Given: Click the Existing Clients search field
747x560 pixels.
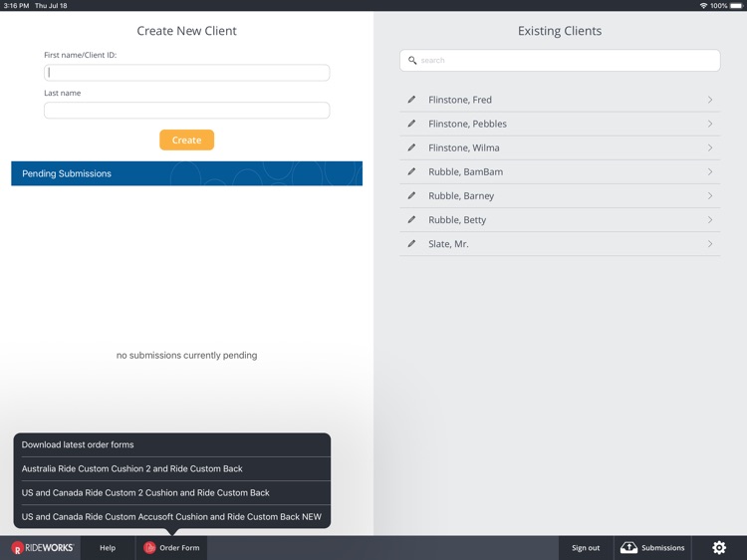Looking at the screenshot, I should tap(560, 61).
